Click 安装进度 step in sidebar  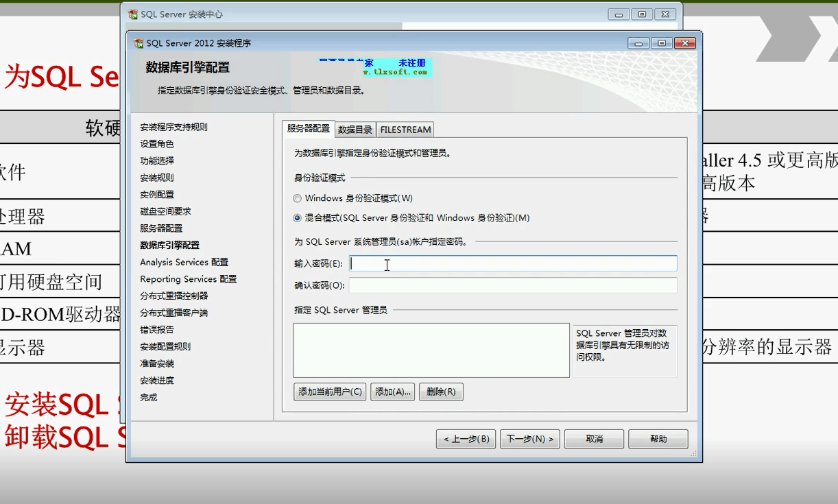click(x=157, y=381)
